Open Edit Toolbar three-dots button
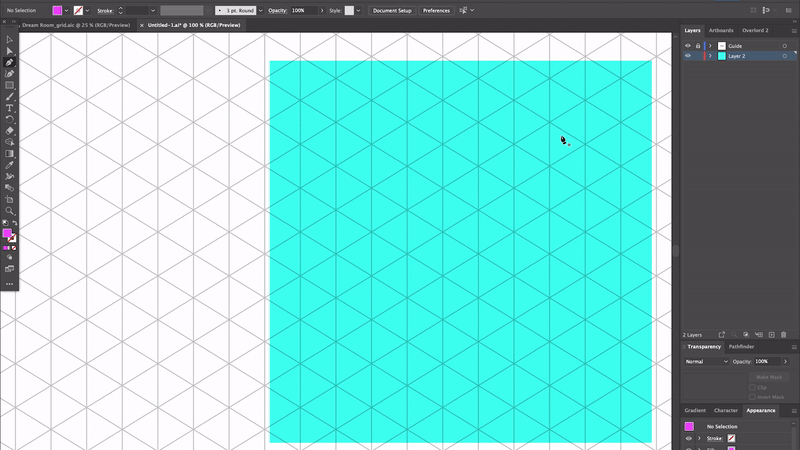Screen dimensions: 800x450 9,284
